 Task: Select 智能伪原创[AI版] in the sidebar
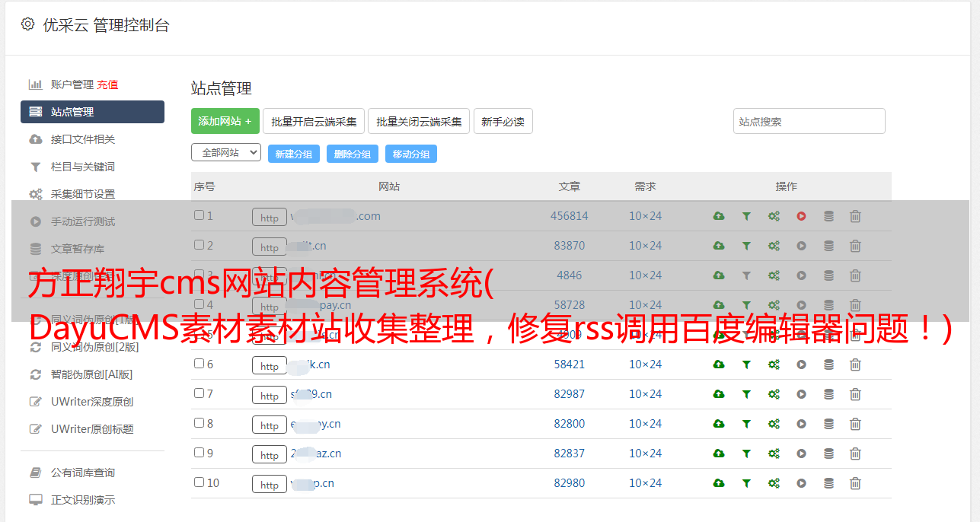[x=92, y=374]
